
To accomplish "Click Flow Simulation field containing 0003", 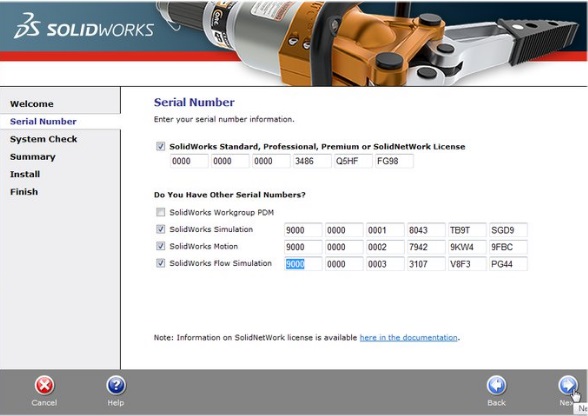I will [385, 264].
